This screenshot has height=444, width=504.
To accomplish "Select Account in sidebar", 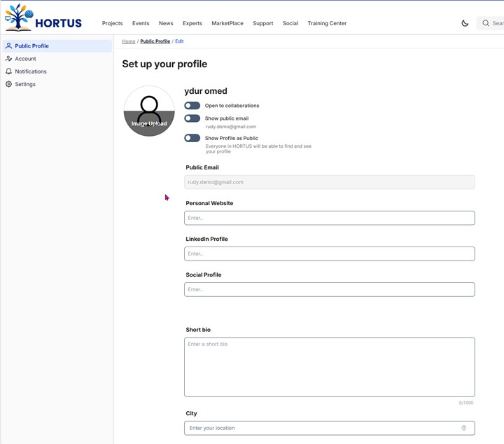I will click(x=57, y=59).
